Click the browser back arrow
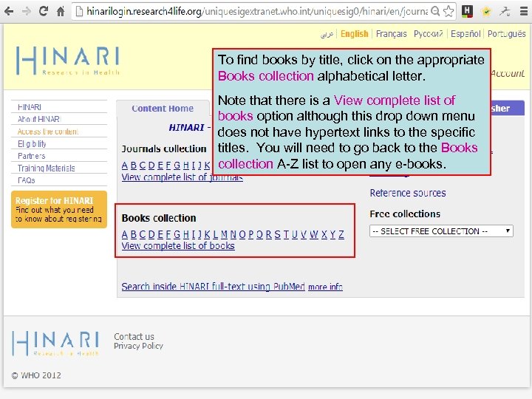 pyautogui.click(x=9, y=12)
